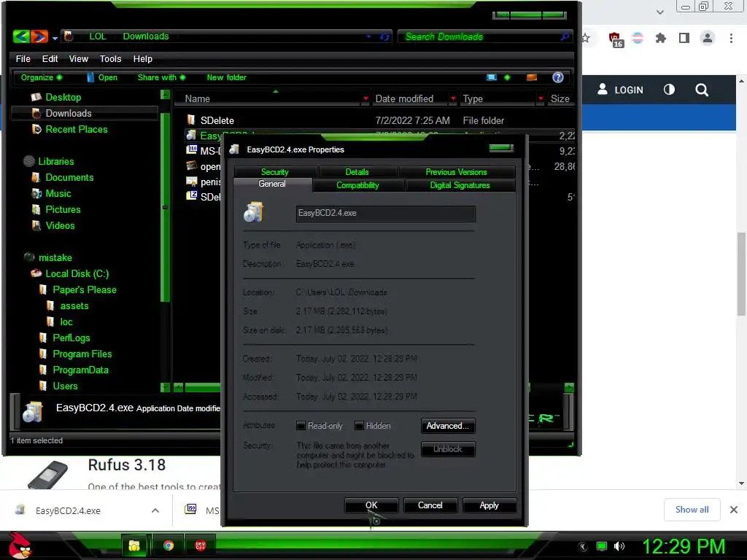This screenshot has height=560, width=747.
Task: Select the mistake computer node
Action: click(x=55, y=257)
